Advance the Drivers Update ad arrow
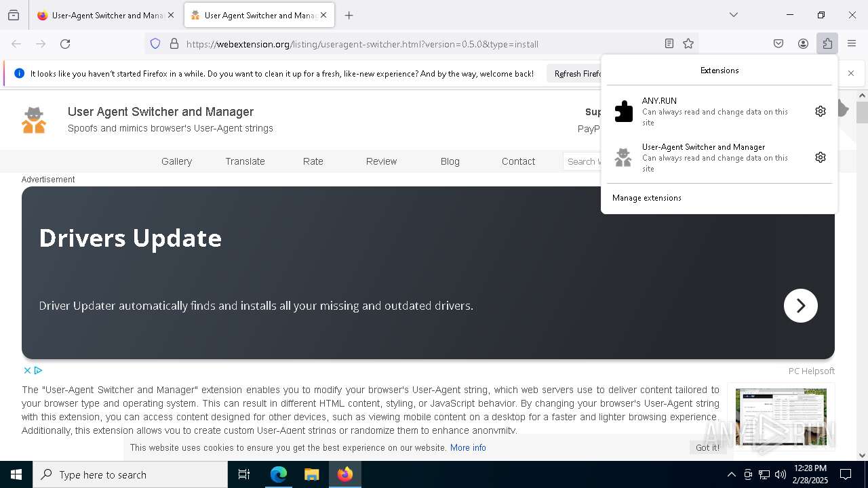868x488 pixels. tap(801, 306)
